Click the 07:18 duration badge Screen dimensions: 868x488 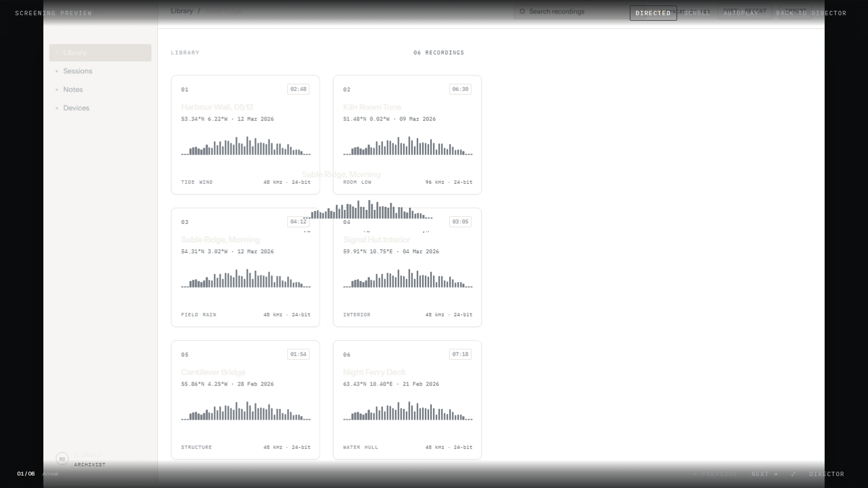[460, 354]
